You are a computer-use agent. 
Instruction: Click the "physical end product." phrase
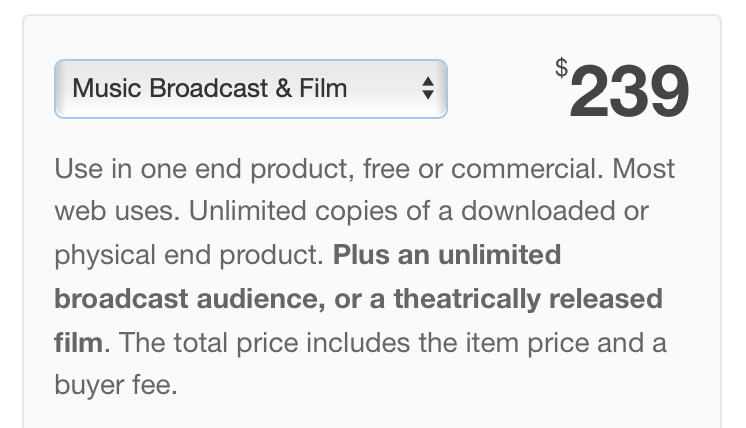pos(189,255)
